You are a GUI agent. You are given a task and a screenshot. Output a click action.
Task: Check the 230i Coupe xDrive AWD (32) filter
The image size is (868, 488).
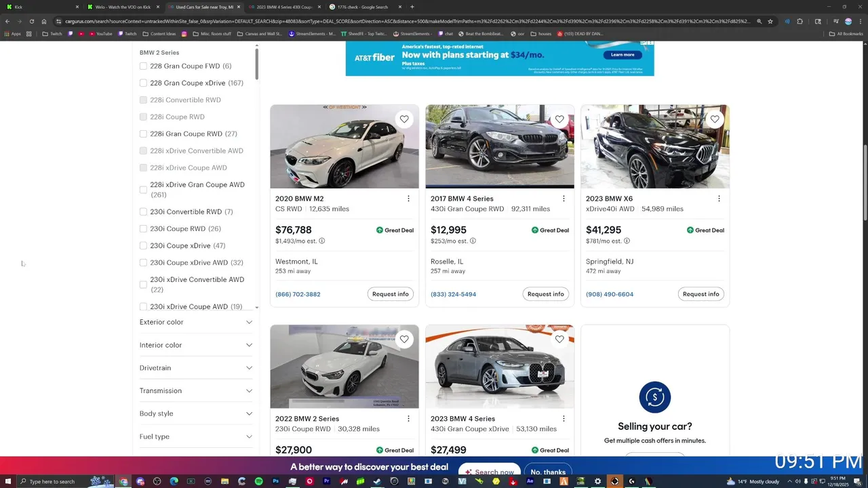[x=143, y=262]
